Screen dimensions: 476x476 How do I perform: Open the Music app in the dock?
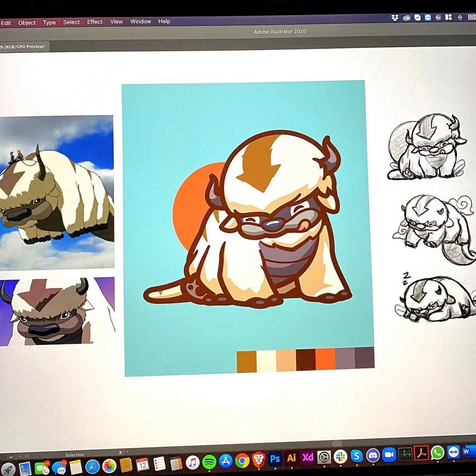(x=192, y=462)
